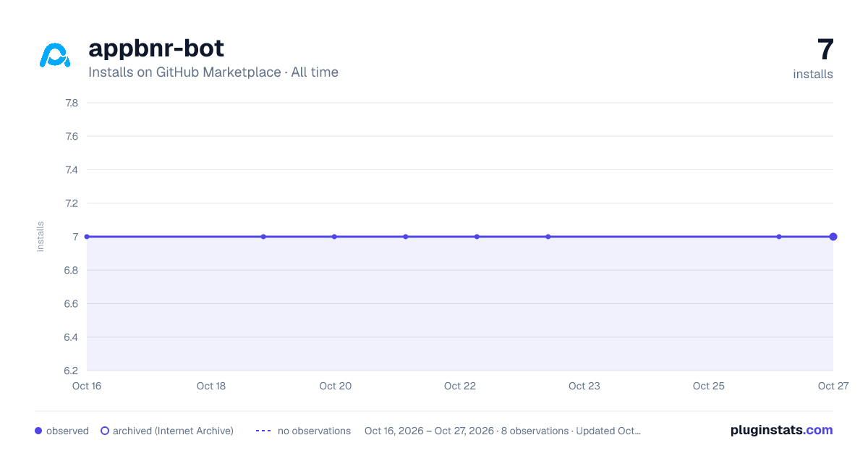The width and height of the screenshot is (868, 456).
Task: Click the data point between Oct 20 and Oct 22
Action: 406,237
